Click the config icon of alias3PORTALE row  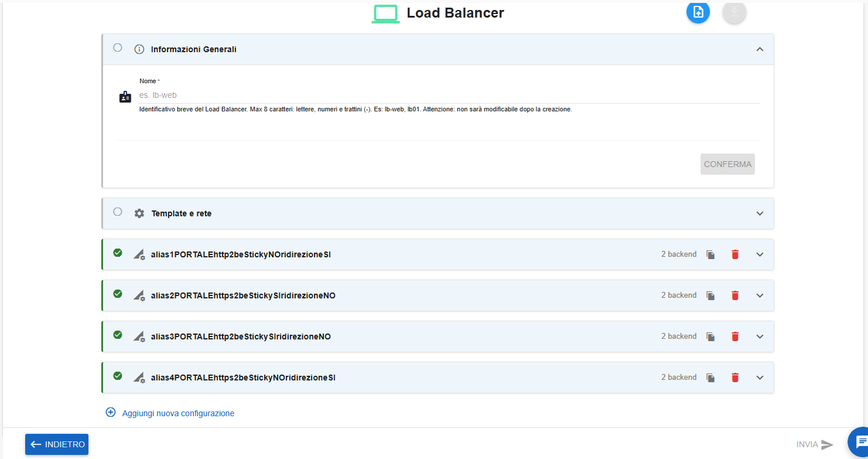pos(139,336)
